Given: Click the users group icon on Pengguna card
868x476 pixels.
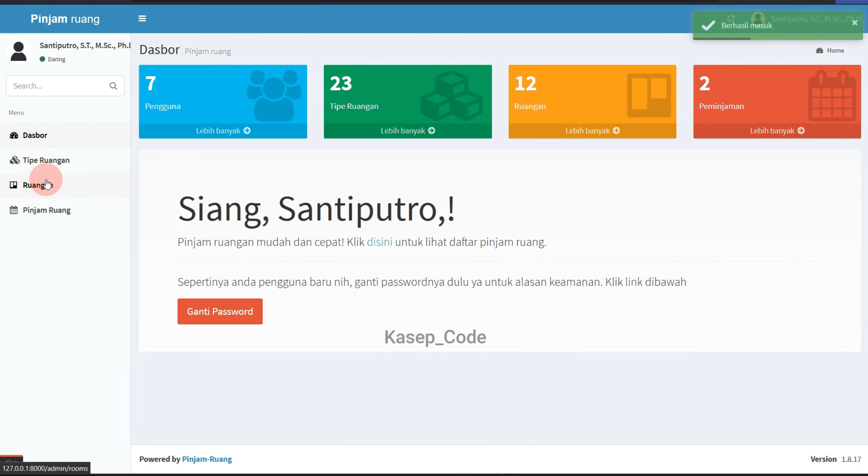Looking at the screenshot, I should point(274,95).
